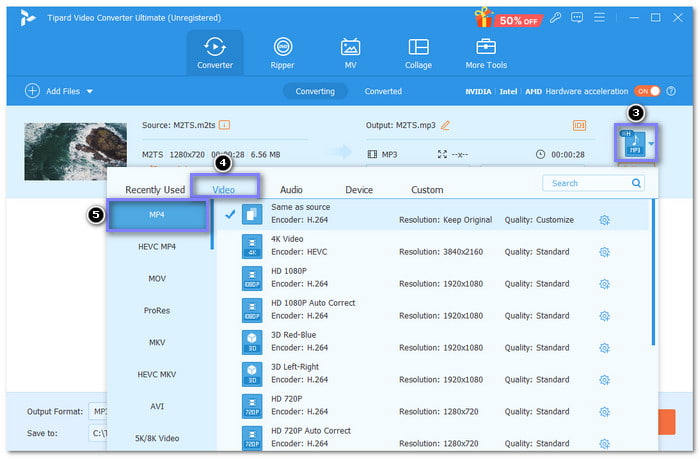This screenshot has height=458, width=700.
Task: Select 5K/8K Video format
Action: [x=157, y=438]
